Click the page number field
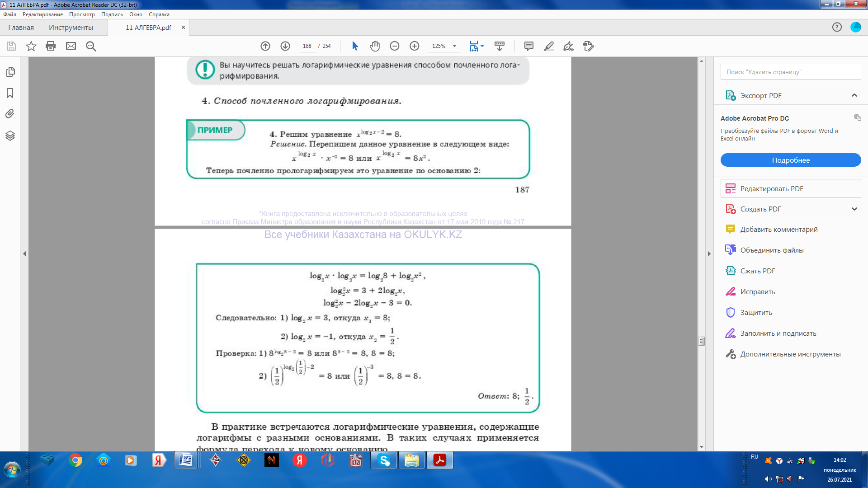Image resolution: width=868 pixels, height=488 pixels. click(307, 46)
